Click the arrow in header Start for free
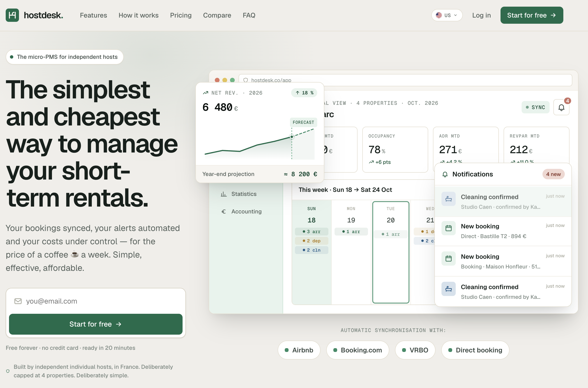 [x=553, y=15]
